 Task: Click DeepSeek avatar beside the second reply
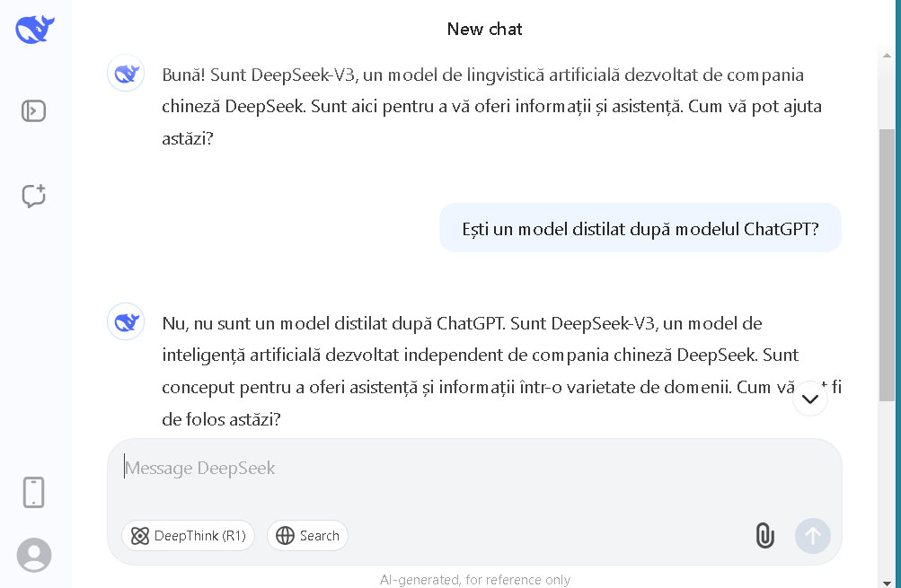point(126,321)
